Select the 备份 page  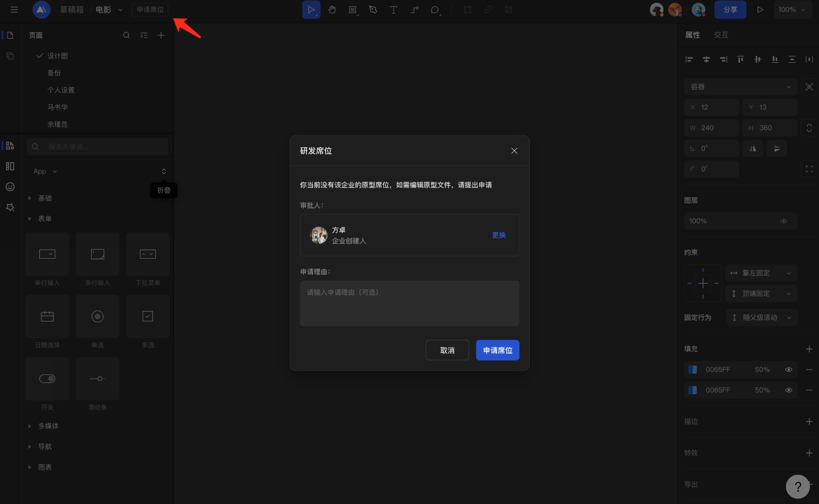54,73
